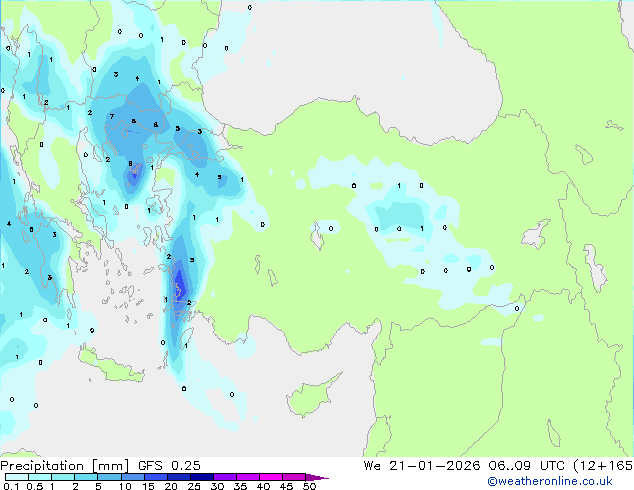Click the weatheronline.co.uk copyright link
This screenshot has width=634, height=490.
pyautogui.click(x=550, y=481)
